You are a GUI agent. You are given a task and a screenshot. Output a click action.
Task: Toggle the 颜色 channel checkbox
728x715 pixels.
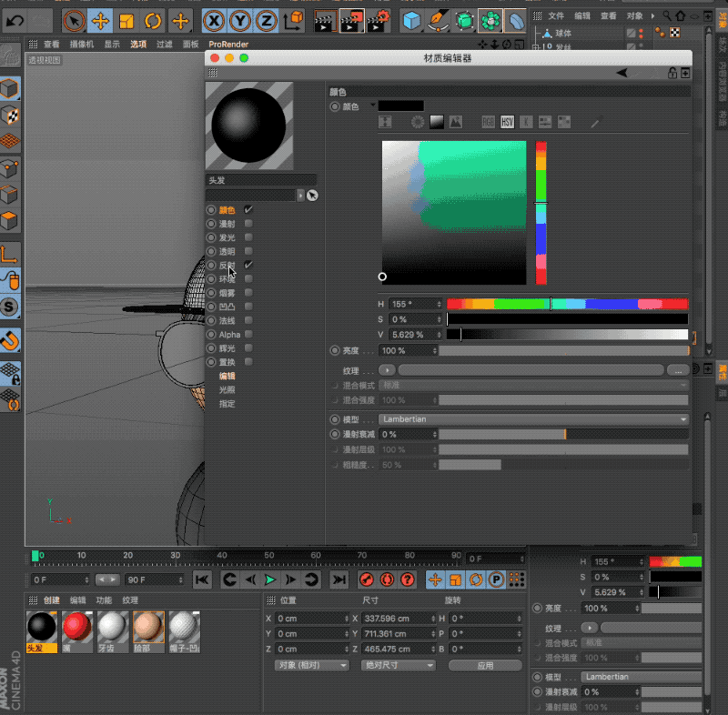click(248, 210)
